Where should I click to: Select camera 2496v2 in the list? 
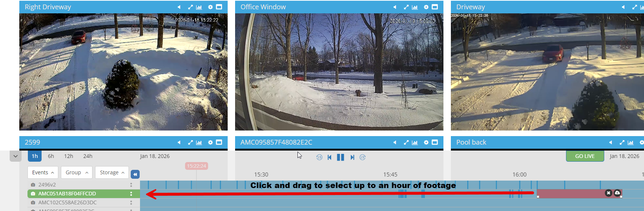[47, 185]
